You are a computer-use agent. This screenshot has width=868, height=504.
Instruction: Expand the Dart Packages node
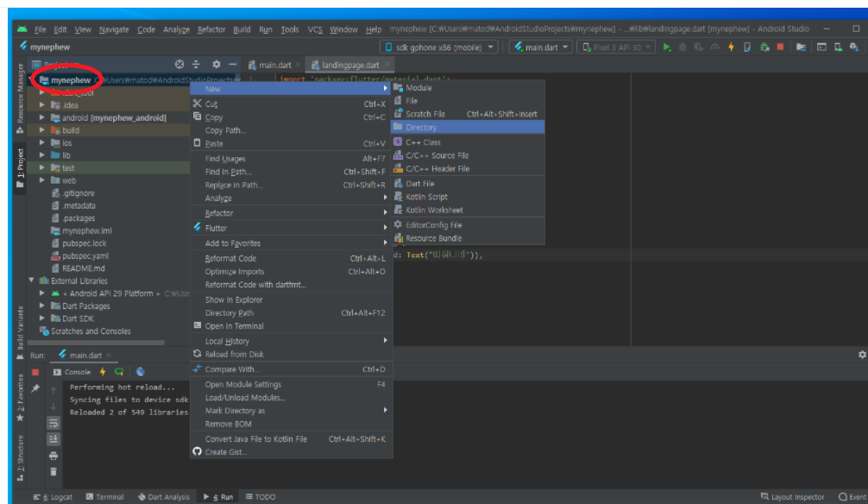point(42,306)
